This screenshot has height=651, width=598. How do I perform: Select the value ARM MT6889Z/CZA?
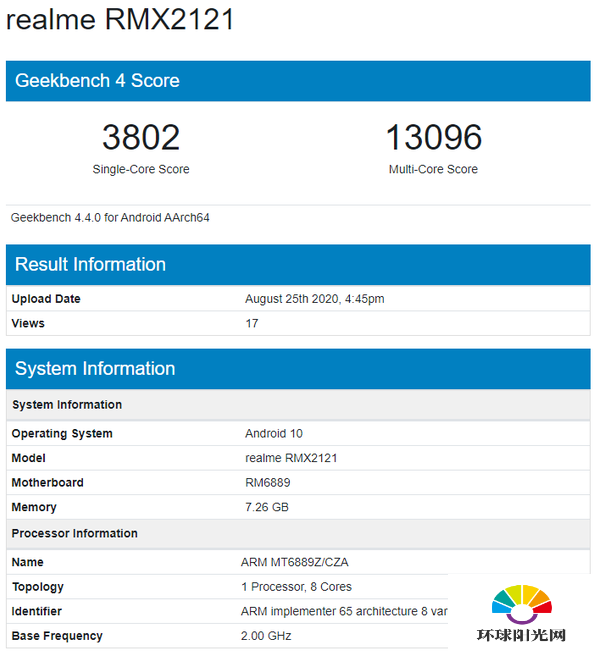pos(294,562)
